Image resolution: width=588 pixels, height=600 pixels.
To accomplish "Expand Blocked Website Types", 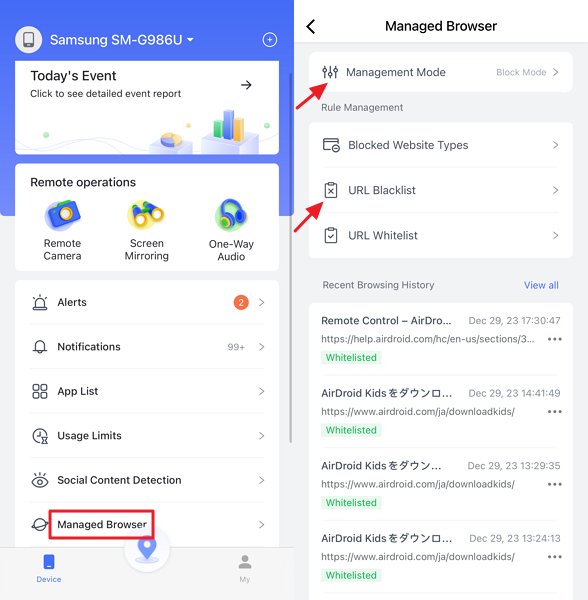I will [x=441, y=145].
